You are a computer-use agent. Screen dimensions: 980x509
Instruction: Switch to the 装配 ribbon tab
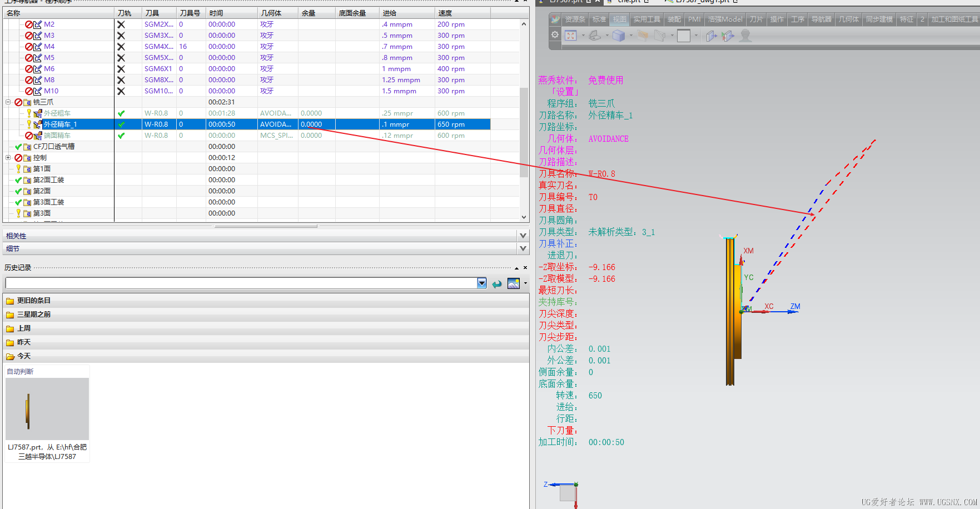pyautogui.click(x=674, y=19)
